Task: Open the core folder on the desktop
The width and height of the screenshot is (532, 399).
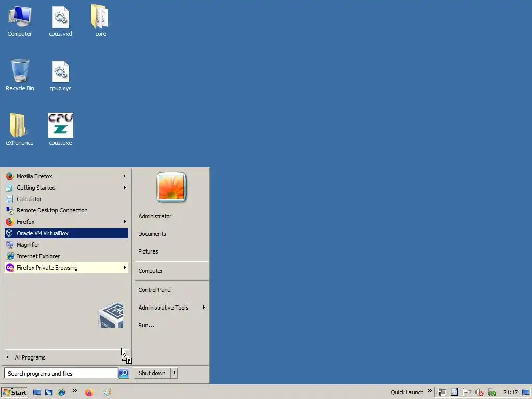Action: (100, 20)
